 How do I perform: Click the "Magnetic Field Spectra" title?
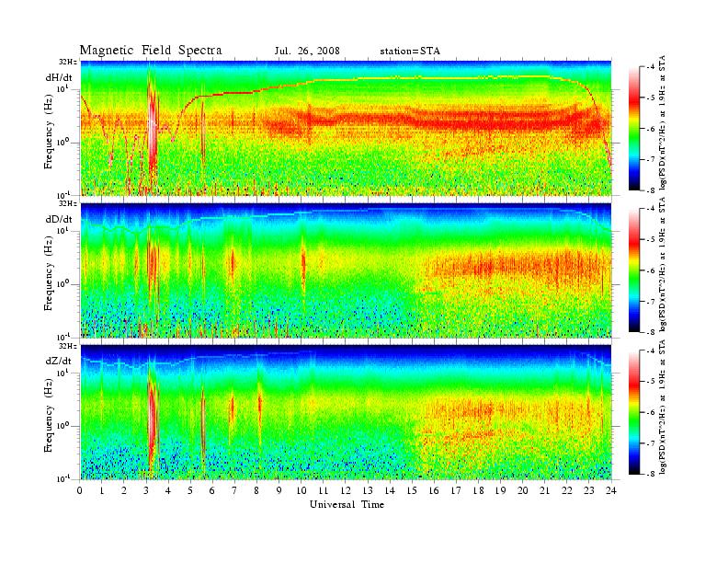click(x=151, y=51)
